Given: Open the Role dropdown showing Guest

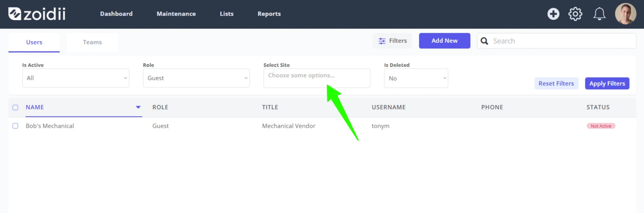Looking at the screenshot, I should click(x=196, y=78).
